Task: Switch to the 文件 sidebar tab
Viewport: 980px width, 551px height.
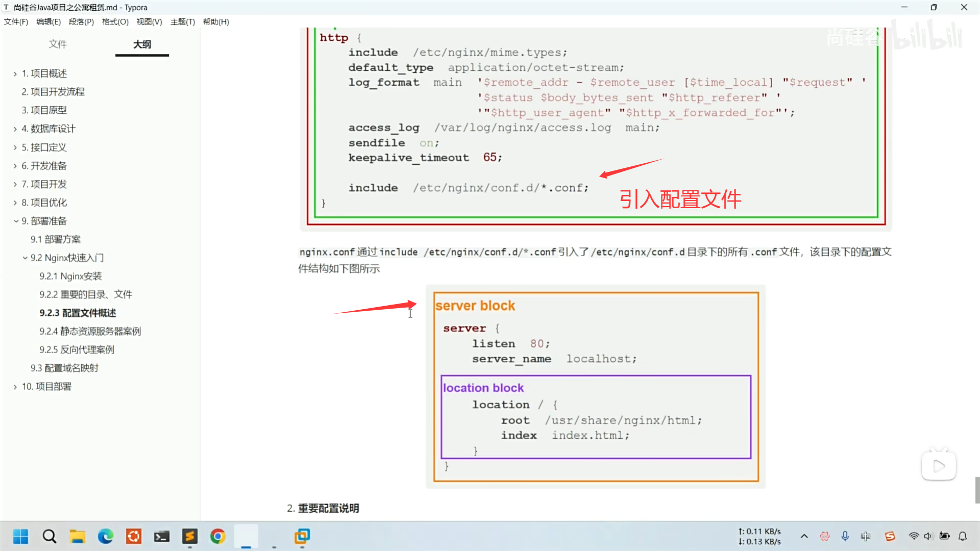Action: (58, 44)
